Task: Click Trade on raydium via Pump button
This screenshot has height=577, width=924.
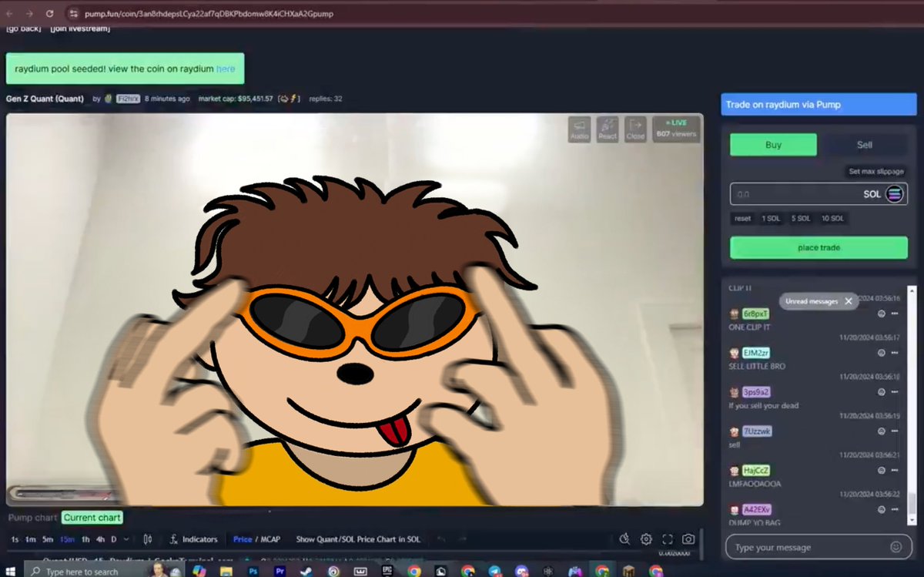Action: coord(819,105)
